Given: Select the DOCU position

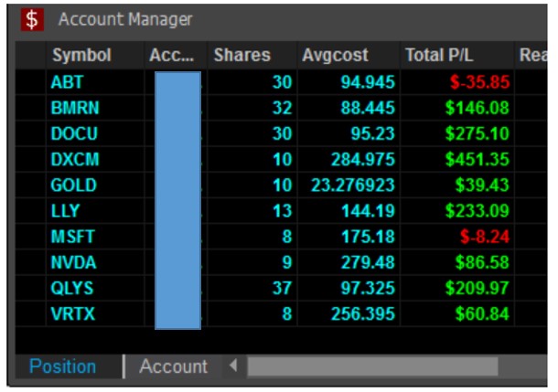Looking at the screenshot, I should [74, 132].
